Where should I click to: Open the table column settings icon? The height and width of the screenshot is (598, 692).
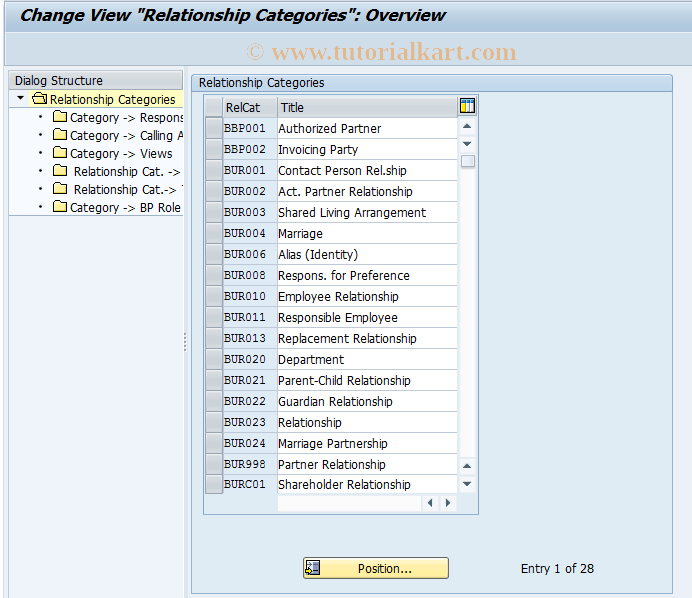(467, 106)
